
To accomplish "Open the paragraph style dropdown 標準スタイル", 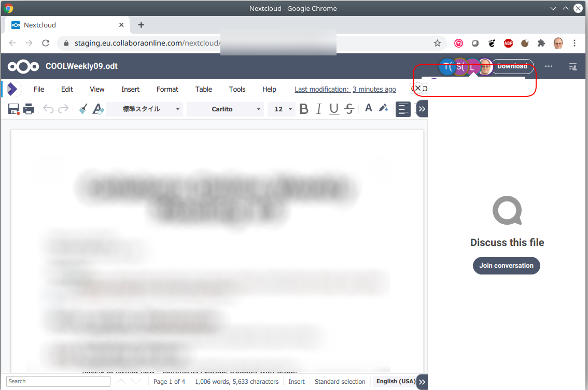I will (144, 109).
